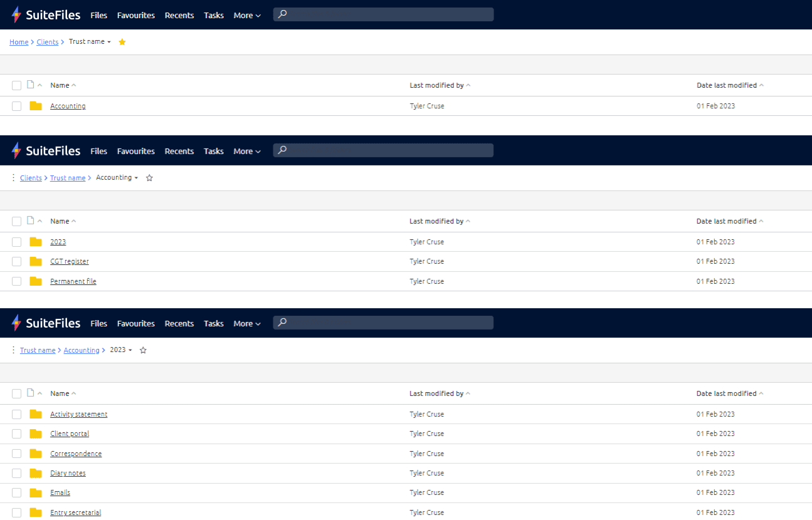Screen dimensions: 812x520
Task: Expand the More menu in the 2023 folder view
Action: (x=247, y=323)
